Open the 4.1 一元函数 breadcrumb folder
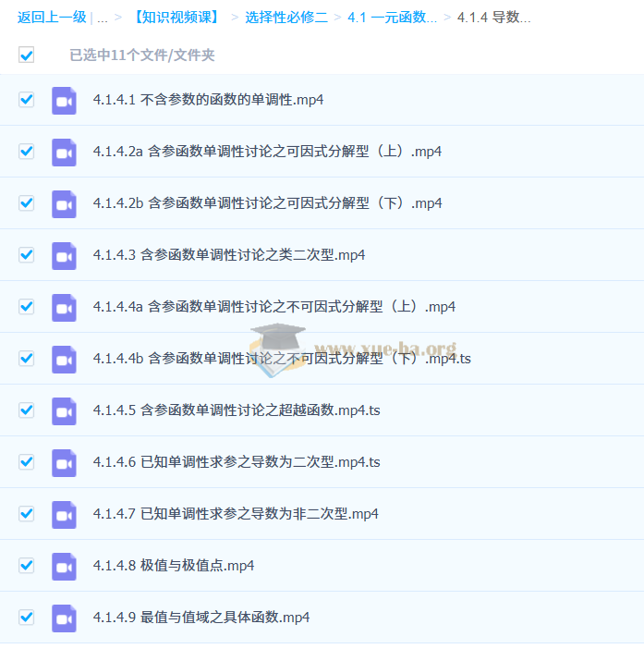The width and height of the screenshot is (644, 661). click(392, 18)
